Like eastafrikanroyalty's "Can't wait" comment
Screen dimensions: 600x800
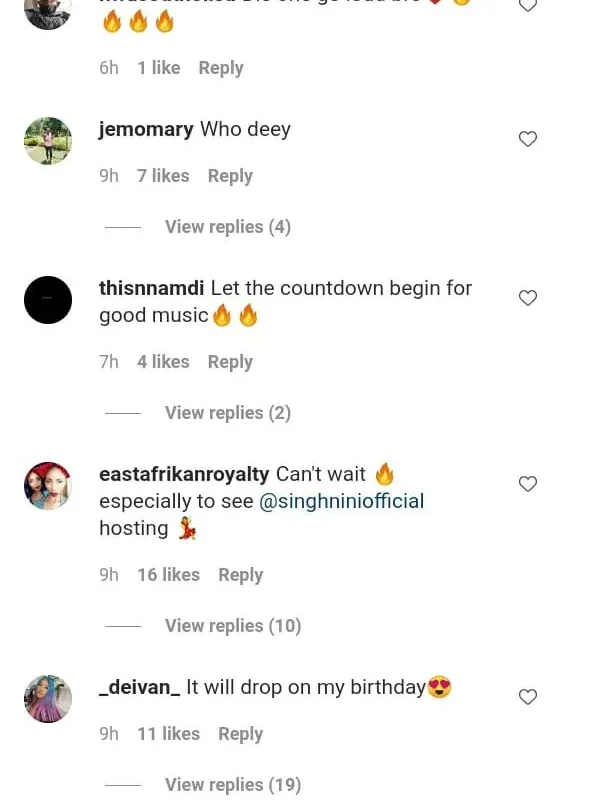528,484
